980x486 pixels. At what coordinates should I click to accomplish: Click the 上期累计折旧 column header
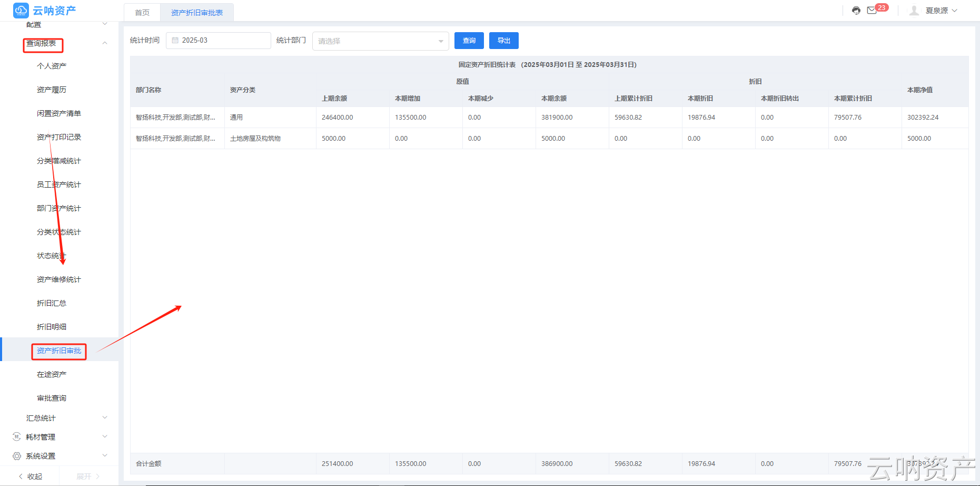click(633, 99)
